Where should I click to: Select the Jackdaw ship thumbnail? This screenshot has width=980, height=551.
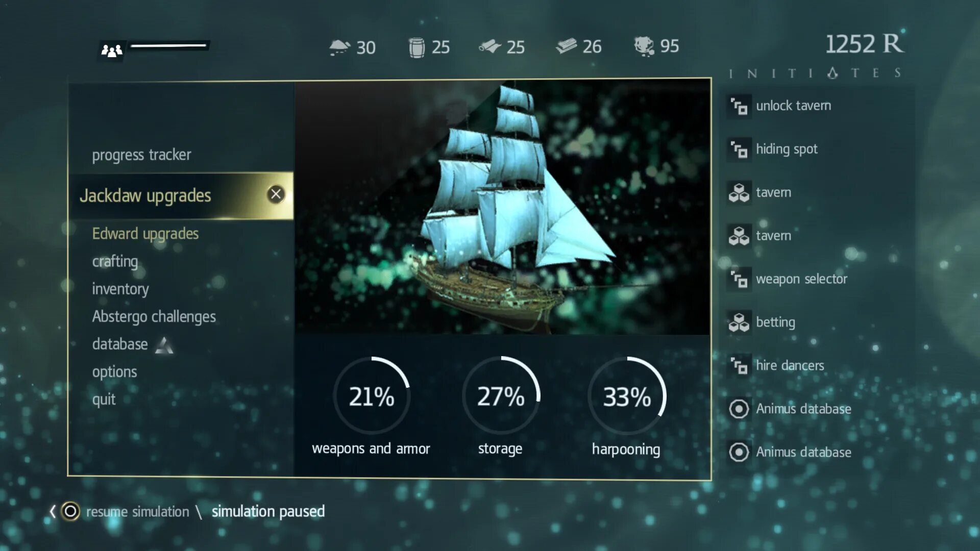pos(503,207)
